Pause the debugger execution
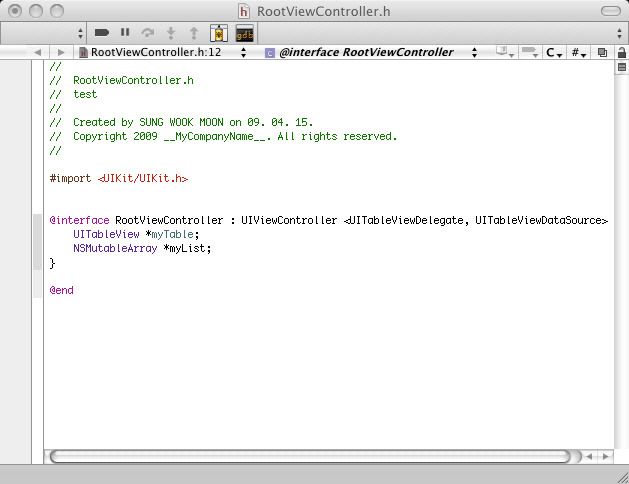Viewport: 629px width, 484px height. pos(125,32)
